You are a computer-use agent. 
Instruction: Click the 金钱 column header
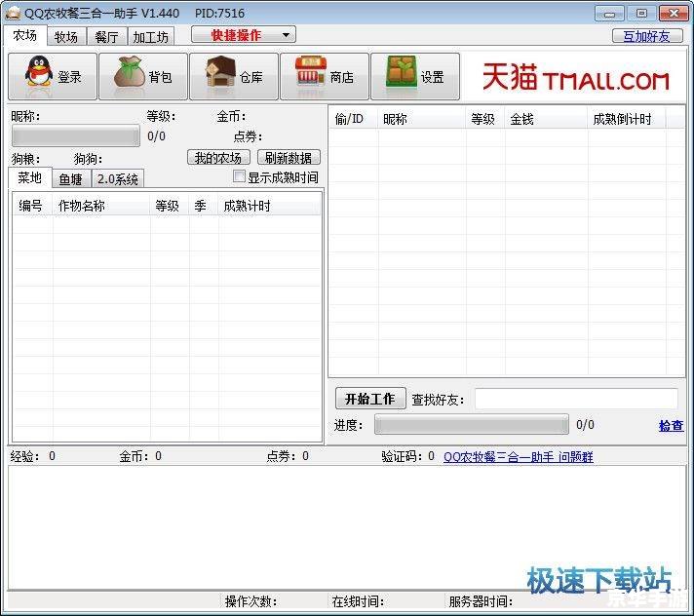point(546,119)
